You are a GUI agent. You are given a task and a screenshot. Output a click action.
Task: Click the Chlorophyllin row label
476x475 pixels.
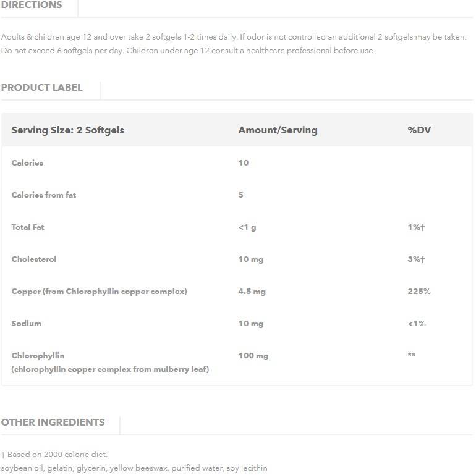[38, 356]
